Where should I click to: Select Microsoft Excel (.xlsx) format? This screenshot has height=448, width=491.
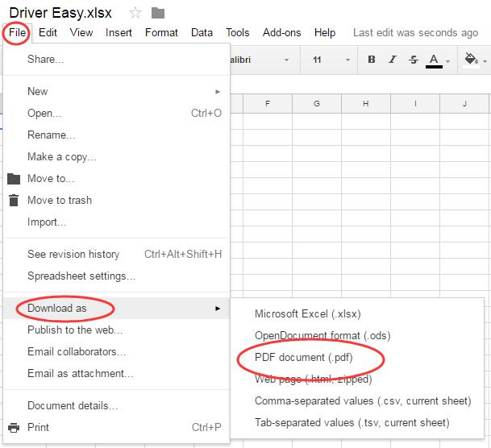click(308, 313)
